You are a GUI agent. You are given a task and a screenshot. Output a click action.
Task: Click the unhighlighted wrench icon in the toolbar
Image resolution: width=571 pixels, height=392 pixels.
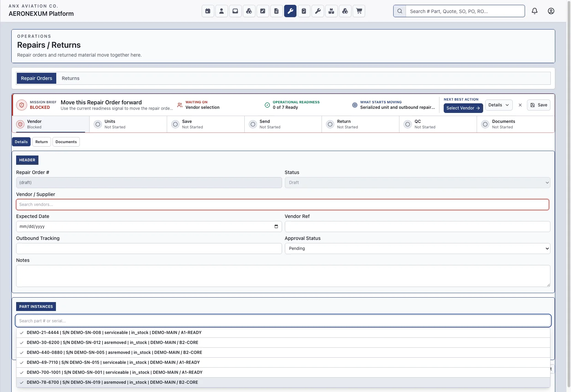click(x=318, y=11)
